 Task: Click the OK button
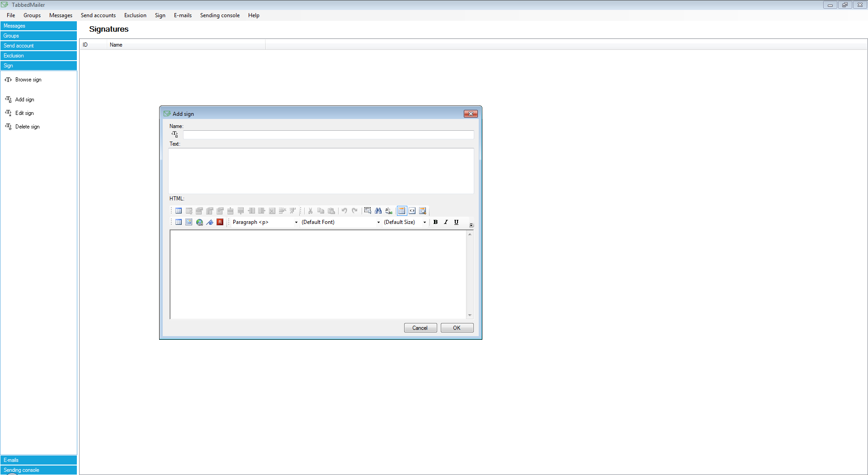pos(457,328)
